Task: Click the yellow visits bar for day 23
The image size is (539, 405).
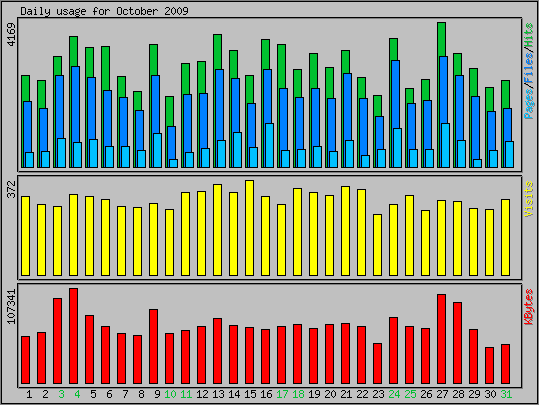Action: pos(377,245)
